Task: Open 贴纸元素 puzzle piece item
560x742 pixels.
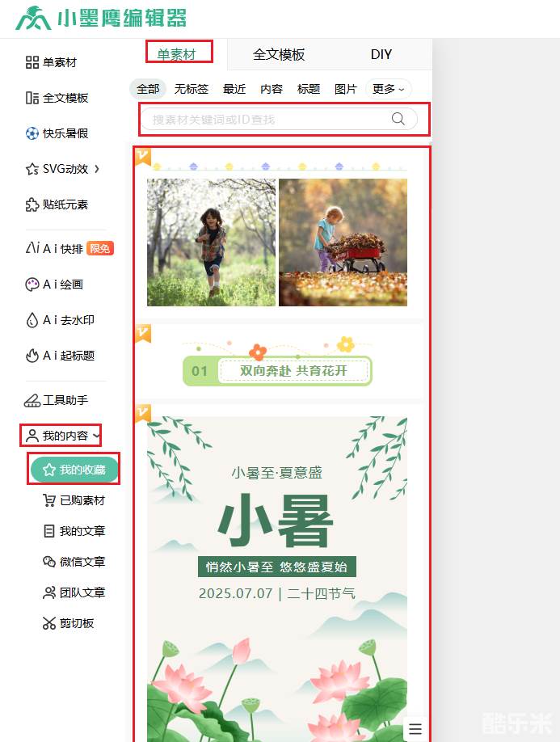Action: [57, 204]
